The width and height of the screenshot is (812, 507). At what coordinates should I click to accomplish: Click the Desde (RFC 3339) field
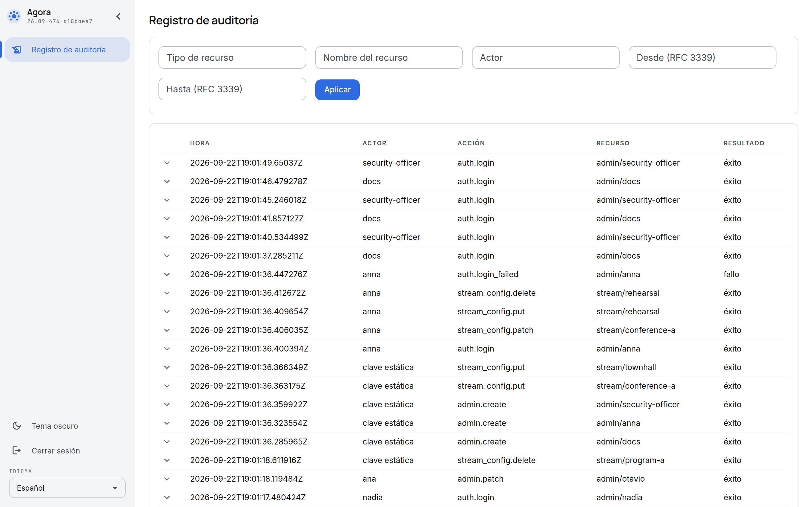coord(702,58)
